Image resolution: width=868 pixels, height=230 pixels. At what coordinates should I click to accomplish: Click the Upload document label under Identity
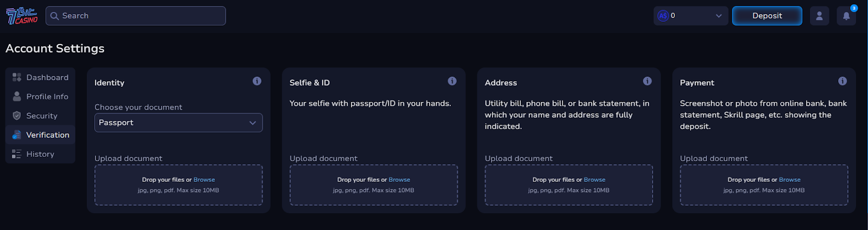click(x=129, y=158)
